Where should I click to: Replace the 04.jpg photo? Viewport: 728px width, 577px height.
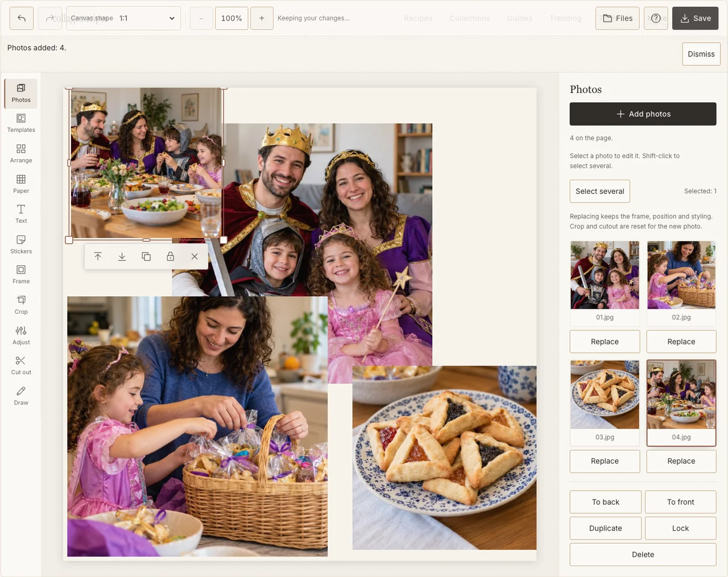tap(681, 461)
